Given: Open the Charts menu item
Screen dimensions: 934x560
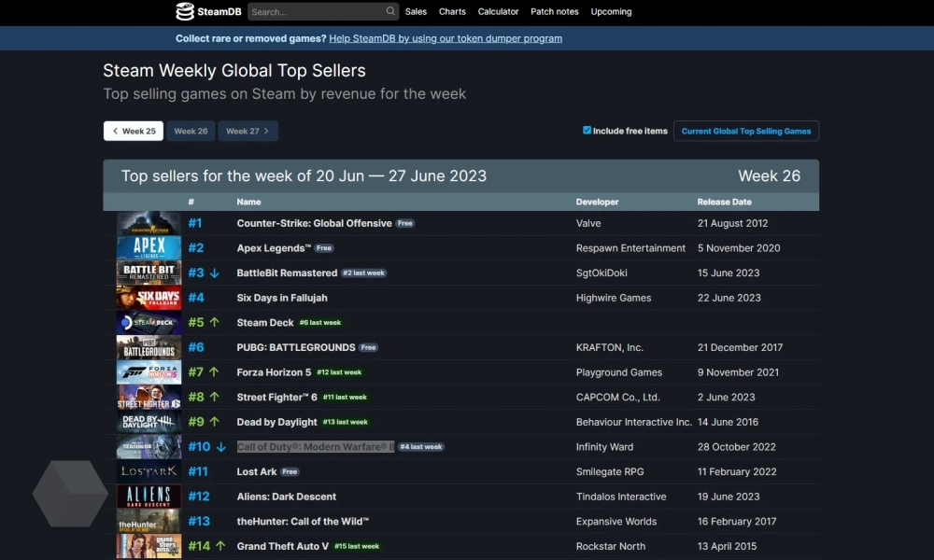Looking at the screenshot, I should [x=452, y=12].
